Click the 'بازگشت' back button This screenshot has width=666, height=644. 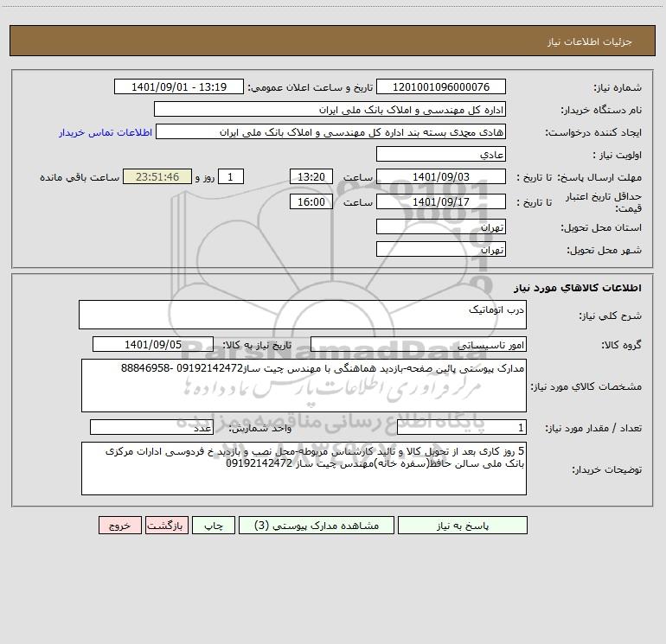166,525
